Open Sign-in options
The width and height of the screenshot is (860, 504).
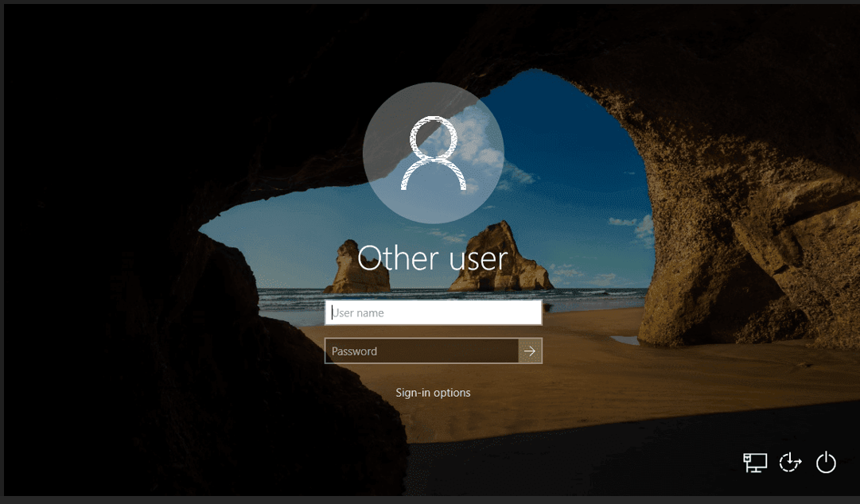click(x=433, y=392)
